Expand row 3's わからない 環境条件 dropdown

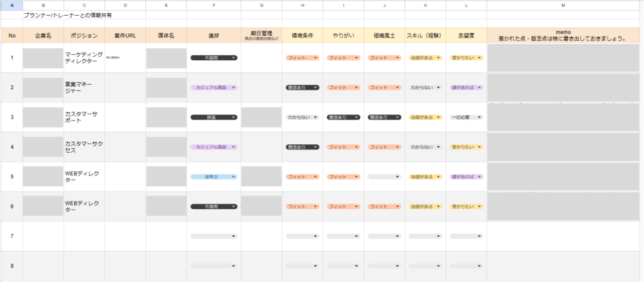click(x=303, y=117)
